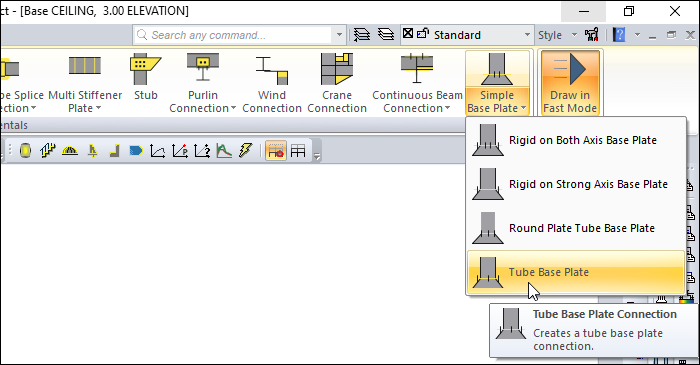This screenshot has width=700, height=365.
Task: Click the blue tag icon in toolbar
Action: (136, 151)
